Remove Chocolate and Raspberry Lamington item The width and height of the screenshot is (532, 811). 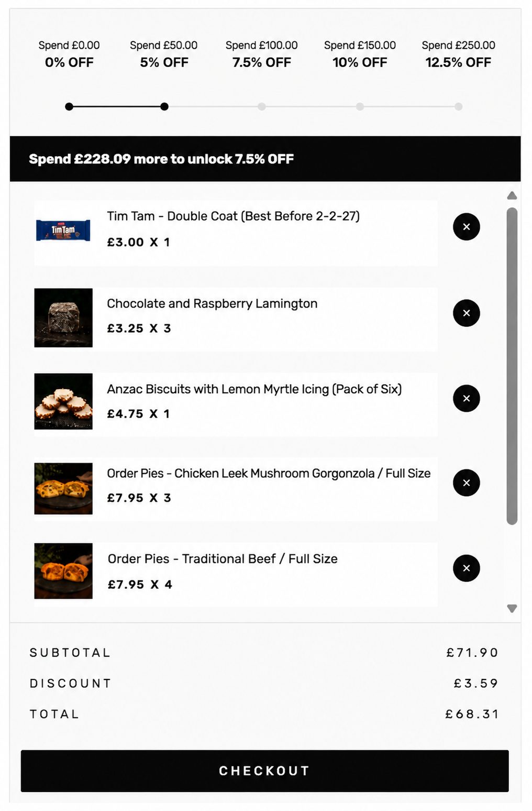(x=466, y=313)
